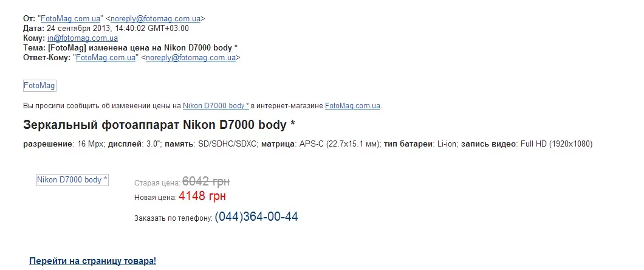Image resolution: width=644 pixels, height=270 pixels.
Task: Follow the "Перейти на страницу товара!" link
Action: [x=92, y=261]
